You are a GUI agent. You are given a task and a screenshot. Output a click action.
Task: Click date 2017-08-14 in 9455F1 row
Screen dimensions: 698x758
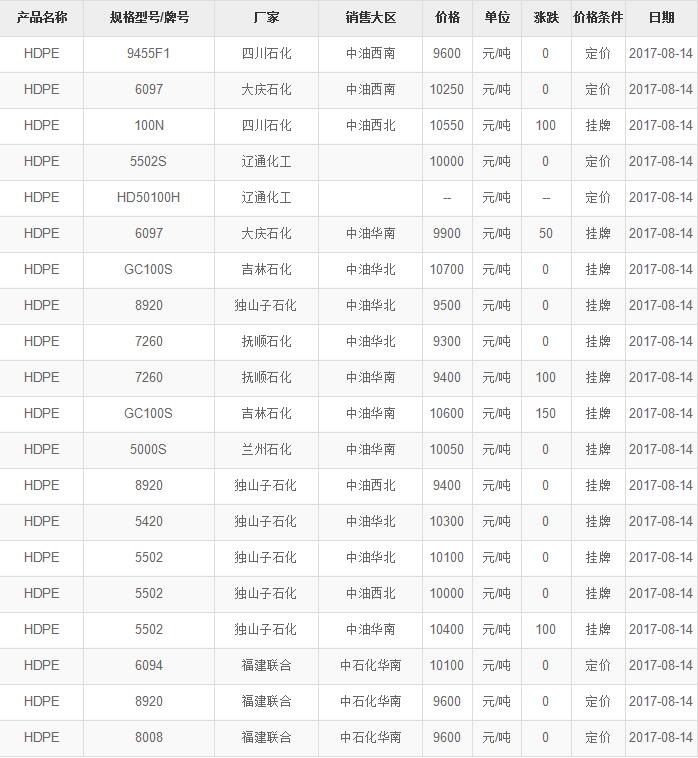point(661,54)
